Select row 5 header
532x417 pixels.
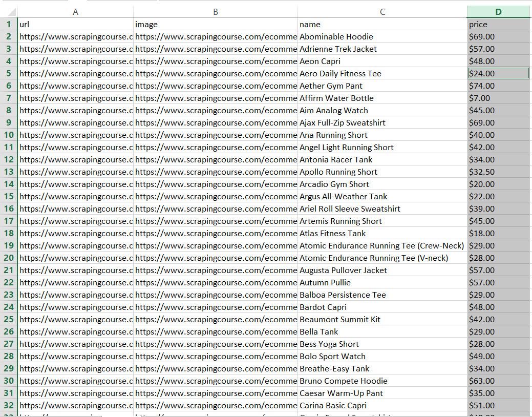pos(9,73)
